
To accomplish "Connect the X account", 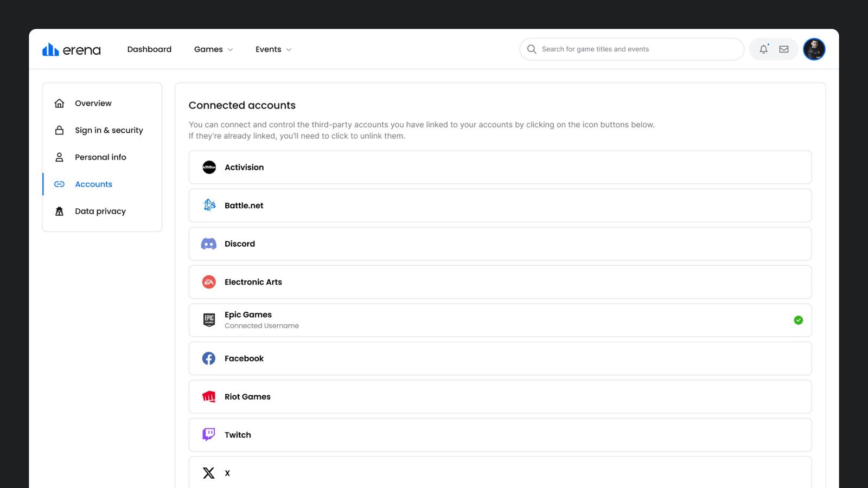I will coord(500,472).
